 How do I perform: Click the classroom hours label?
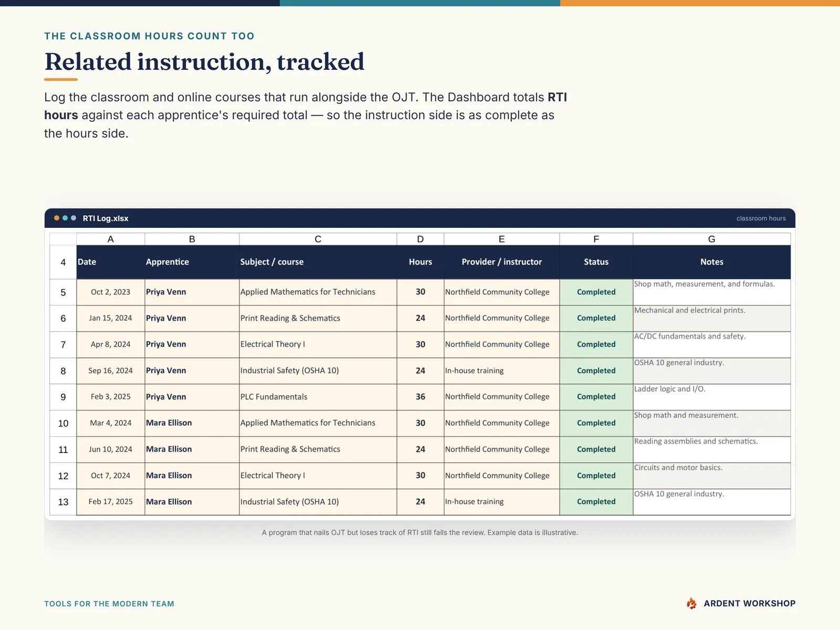[761, 218]
